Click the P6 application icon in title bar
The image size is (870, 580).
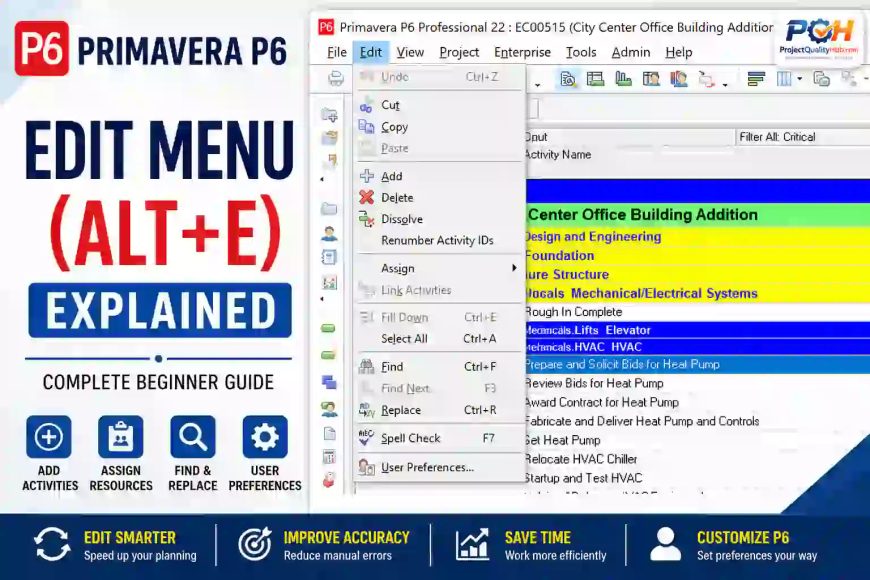(326, 27)
